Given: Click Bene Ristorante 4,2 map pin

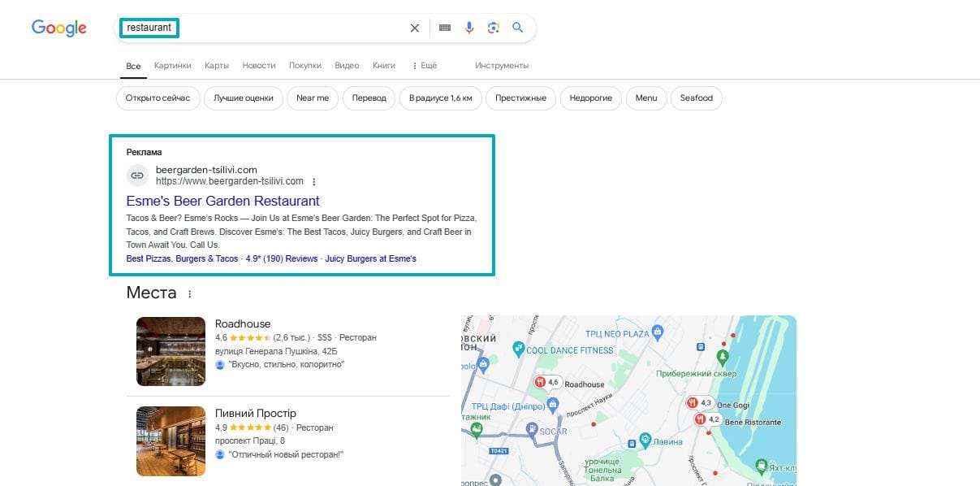Looking at the screenshot, I should [x=701, y=419].
